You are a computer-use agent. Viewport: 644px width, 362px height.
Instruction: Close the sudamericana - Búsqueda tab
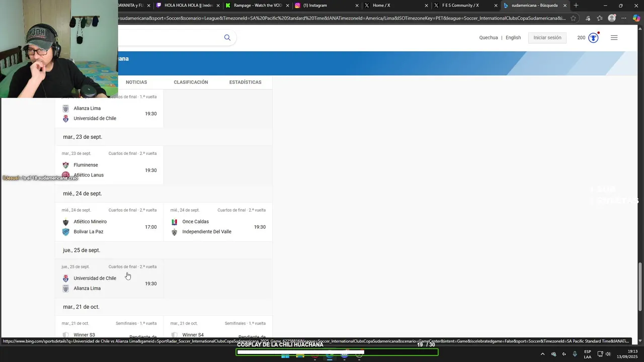point(565,6)
